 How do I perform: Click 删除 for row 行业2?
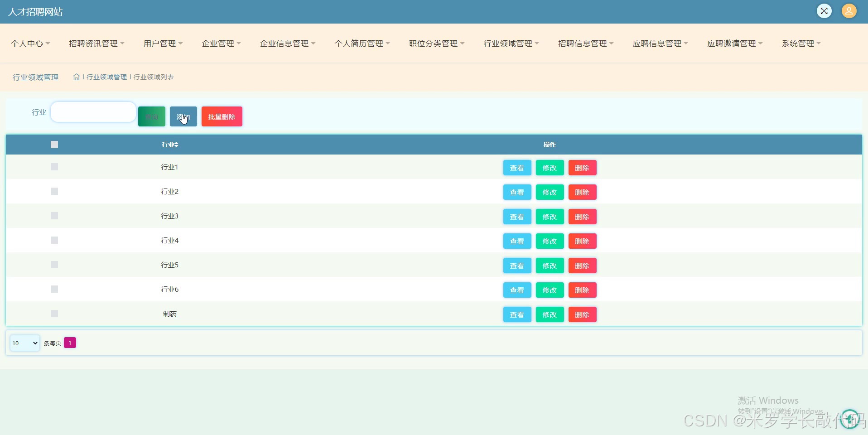tap(582, 192)
